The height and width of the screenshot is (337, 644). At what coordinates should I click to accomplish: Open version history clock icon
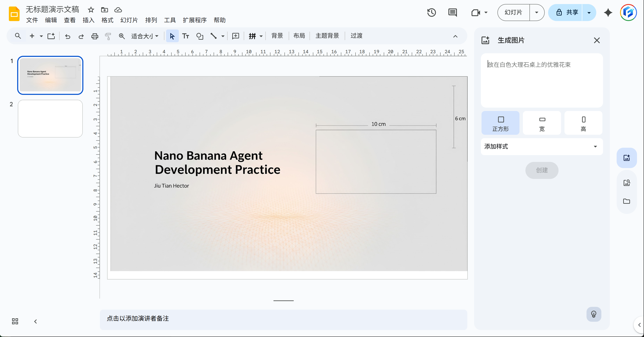coord(431,13)
